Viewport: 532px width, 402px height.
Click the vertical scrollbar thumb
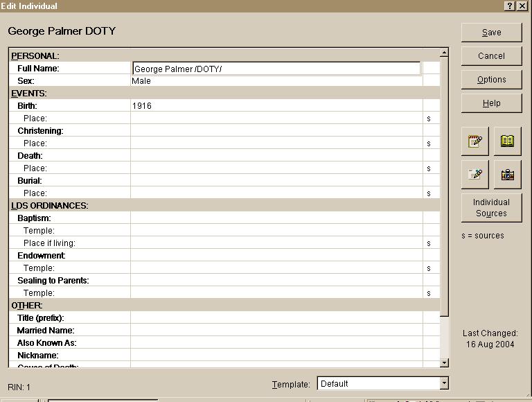pos(444,186)
